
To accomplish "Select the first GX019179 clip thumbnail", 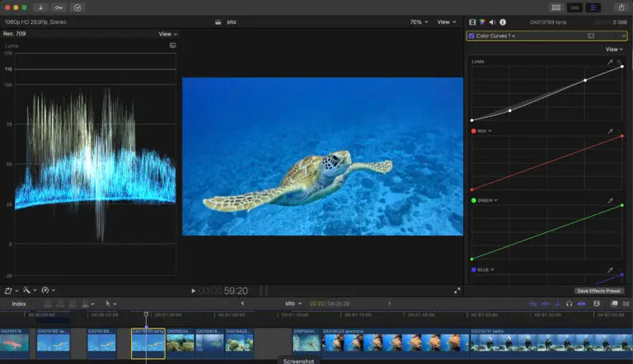I will [15, 343].
